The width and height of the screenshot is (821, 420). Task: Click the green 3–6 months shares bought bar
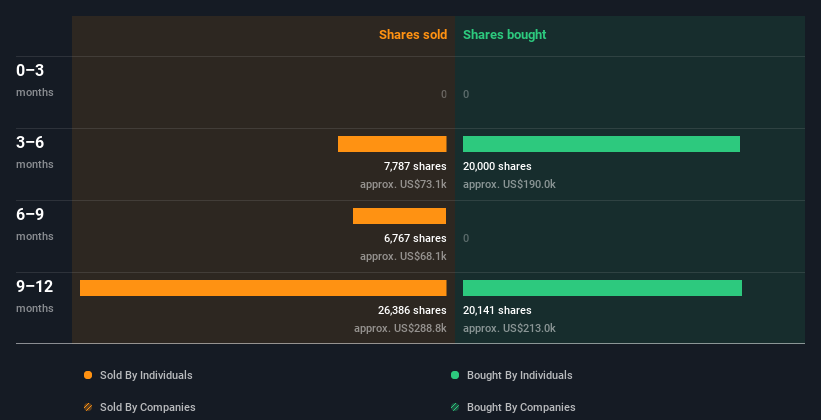[601, 144]
